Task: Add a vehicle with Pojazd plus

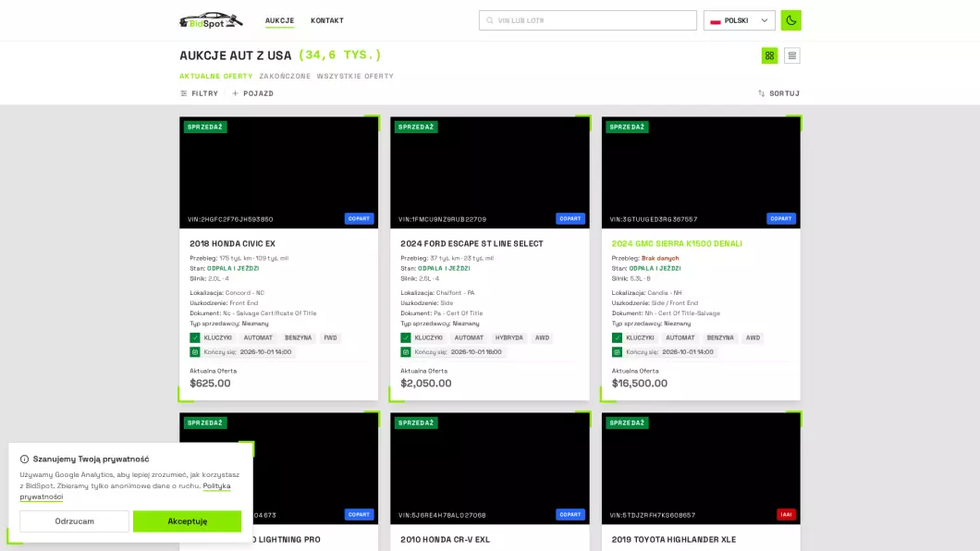Action: (253, 93)
